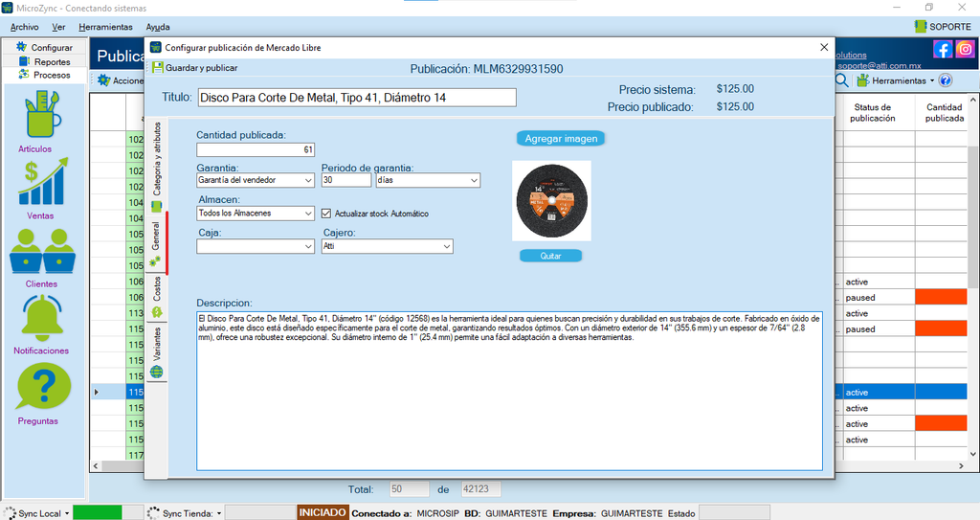
Task: Click the blue help icon beside Herramientas
Action: tap(946, 80)
